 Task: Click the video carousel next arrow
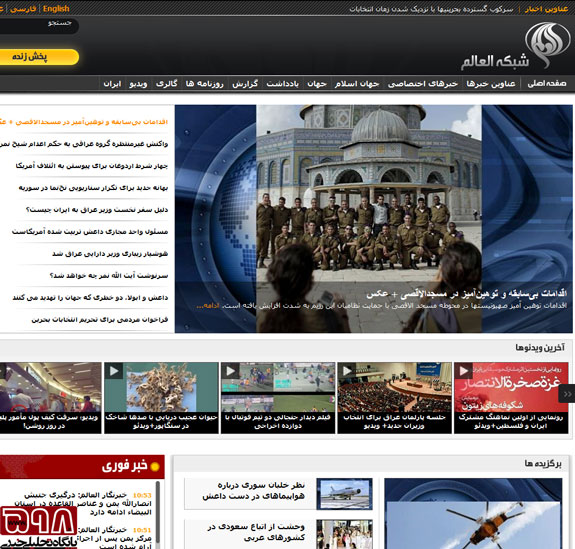click(567, 394)
